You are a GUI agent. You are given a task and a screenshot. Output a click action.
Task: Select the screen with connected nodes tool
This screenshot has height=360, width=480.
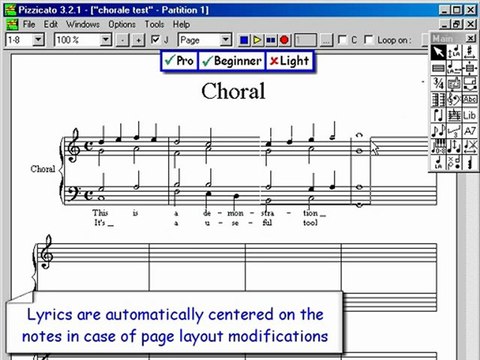tap(469, 83)
